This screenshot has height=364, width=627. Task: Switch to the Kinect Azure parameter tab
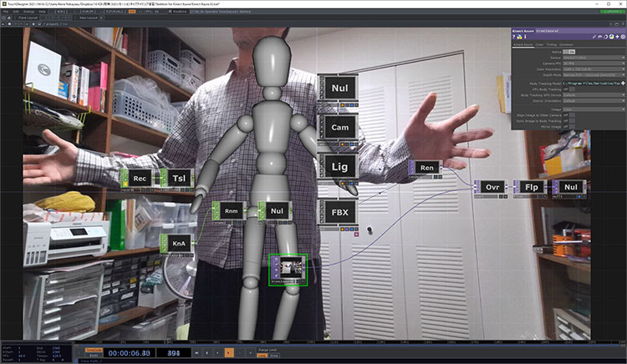click(522, 45)
